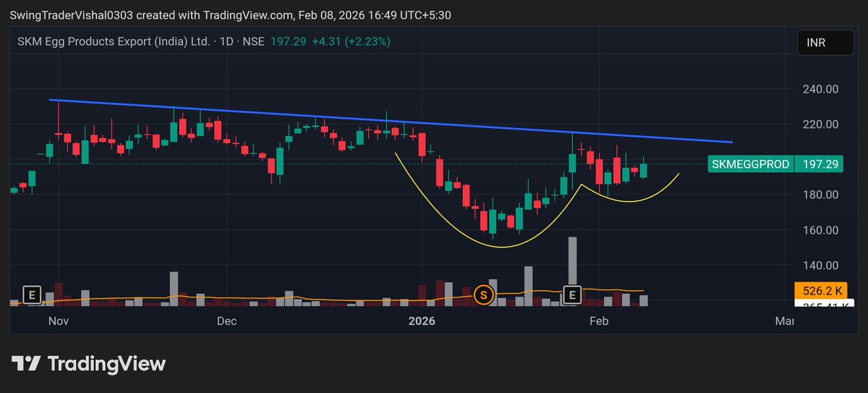Select the blue descending trendline

click(x=391, y=121)
